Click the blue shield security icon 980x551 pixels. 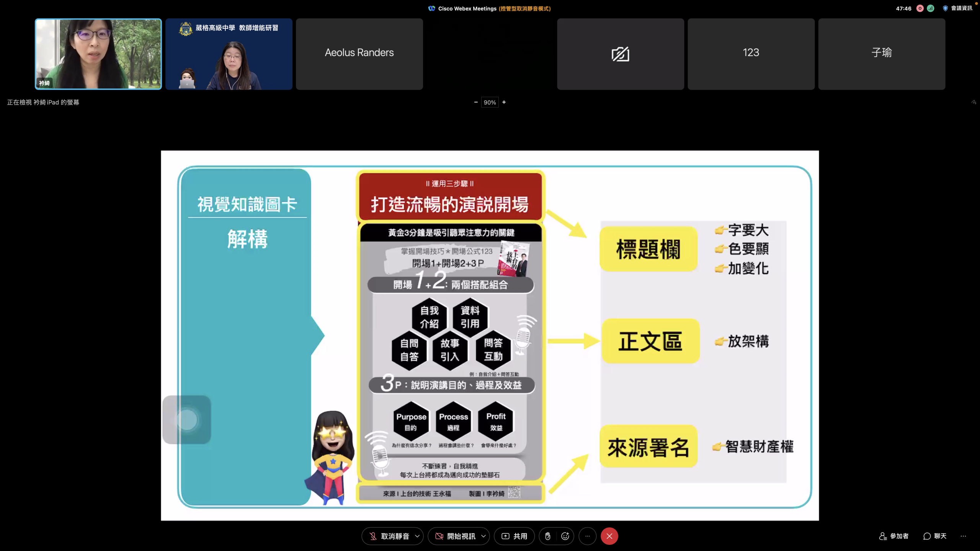click(945, 8)
